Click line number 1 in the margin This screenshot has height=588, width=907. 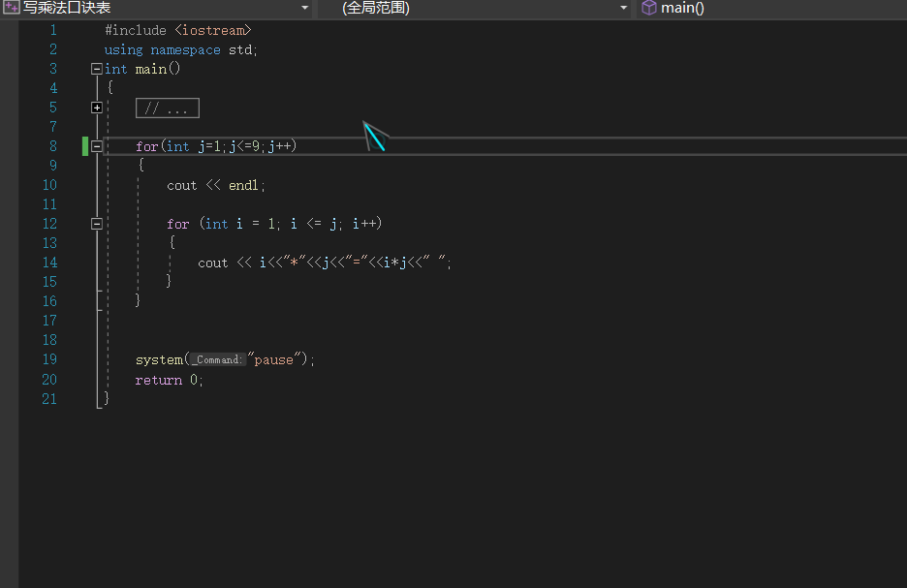(x=53, y=30)
